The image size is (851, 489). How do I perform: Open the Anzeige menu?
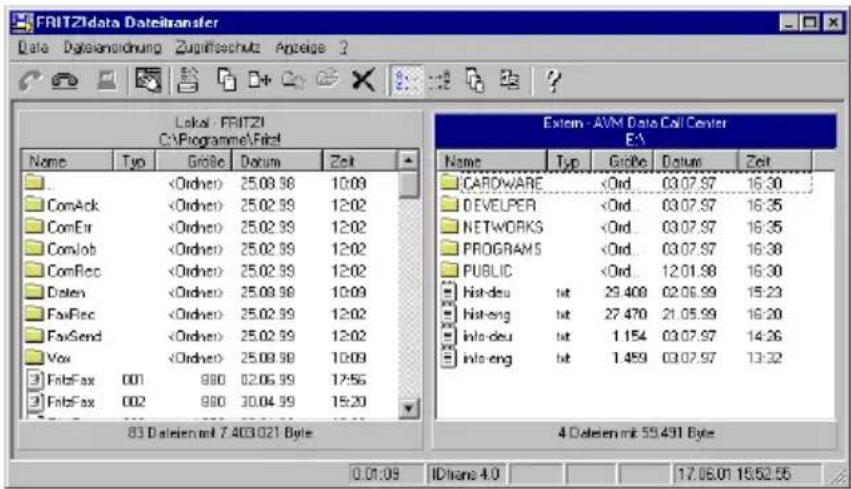300,48
